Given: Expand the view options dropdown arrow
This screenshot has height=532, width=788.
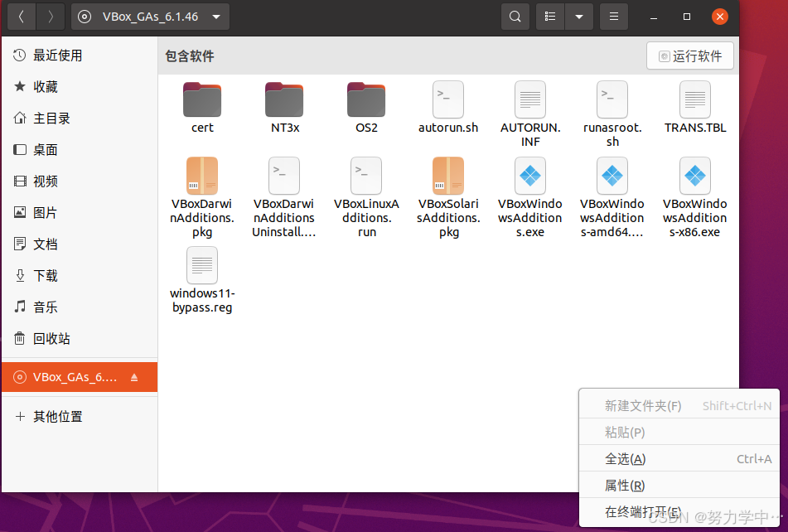Looking at the screenshot, I should tap(579, 17).
